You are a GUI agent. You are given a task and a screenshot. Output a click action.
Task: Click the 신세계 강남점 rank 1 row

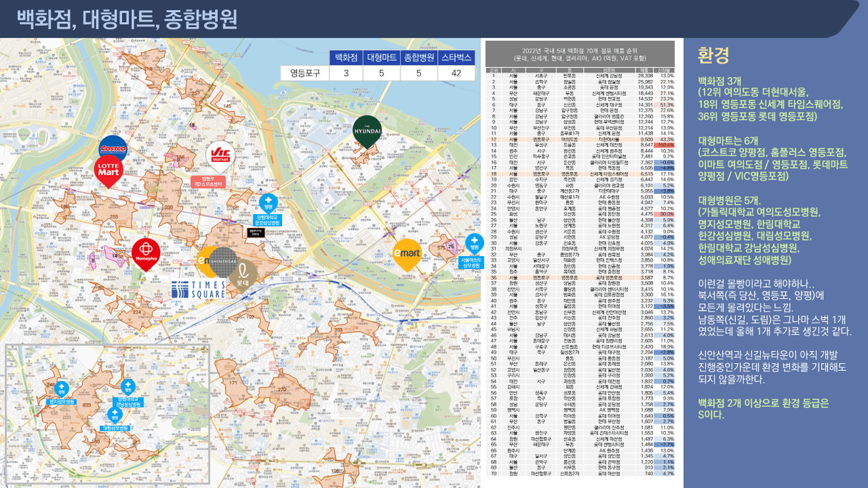pyautogui.click(x=580, y=75)
